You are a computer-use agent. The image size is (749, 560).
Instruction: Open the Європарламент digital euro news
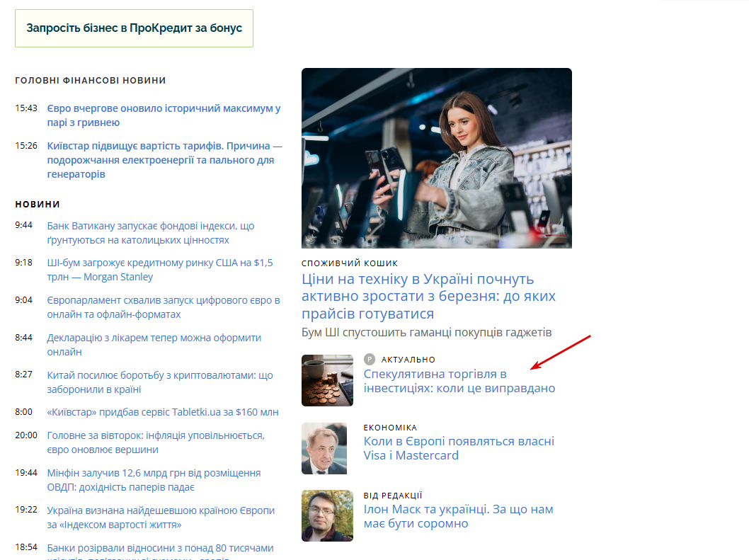click(x=164, y=307)
